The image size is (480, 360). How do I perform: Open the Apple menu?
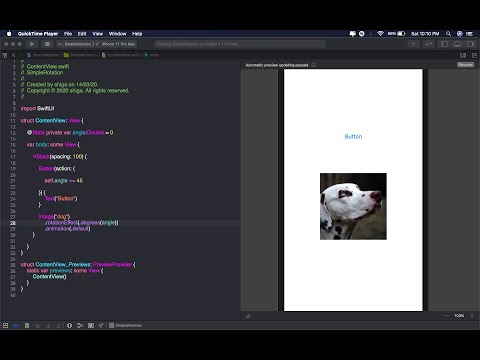coord(9,34)
